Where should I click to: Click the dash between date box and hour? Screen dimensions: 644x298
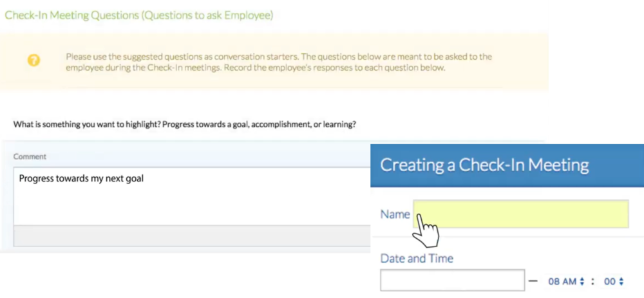click(533, 281)
